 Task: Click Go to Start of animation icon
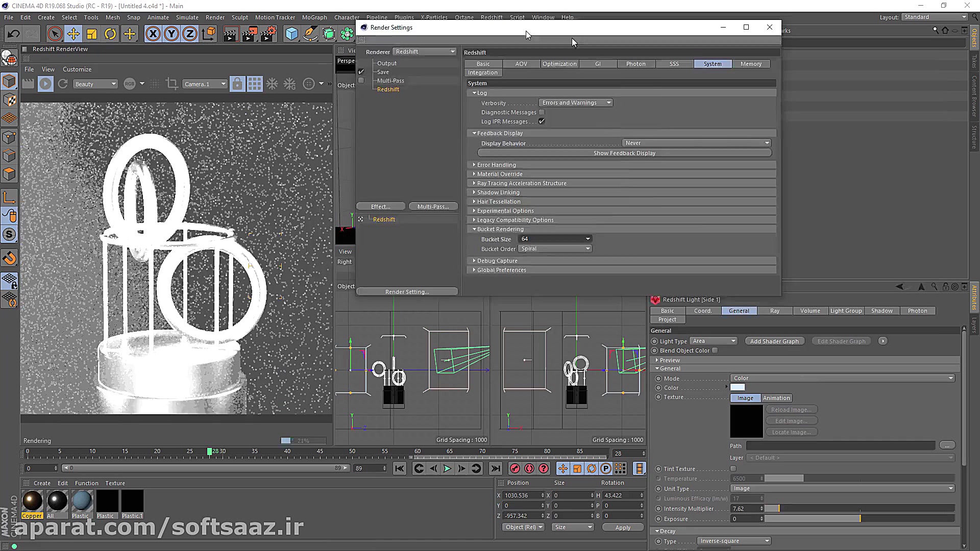pos(399,468)
